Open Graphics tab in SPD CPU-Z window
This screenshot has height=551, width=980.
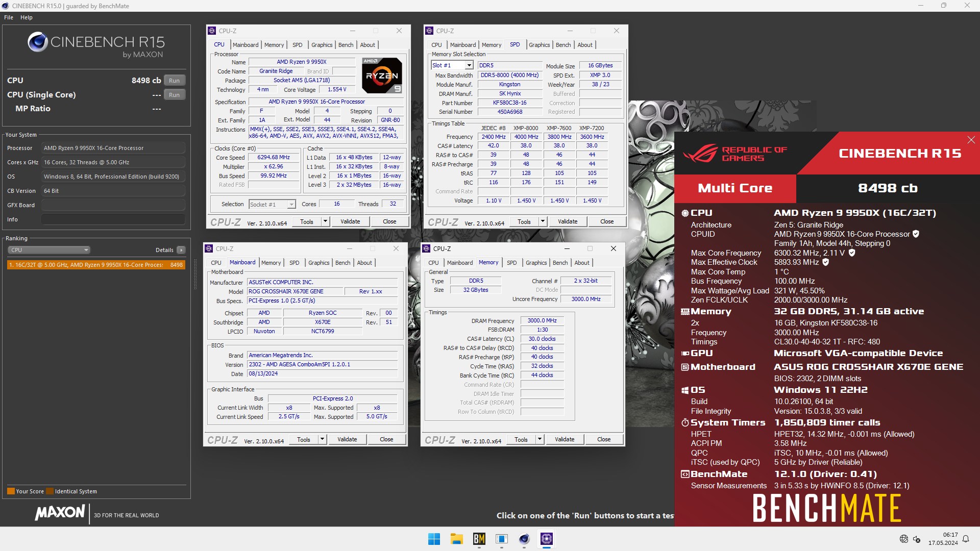(x=539, y=45)
